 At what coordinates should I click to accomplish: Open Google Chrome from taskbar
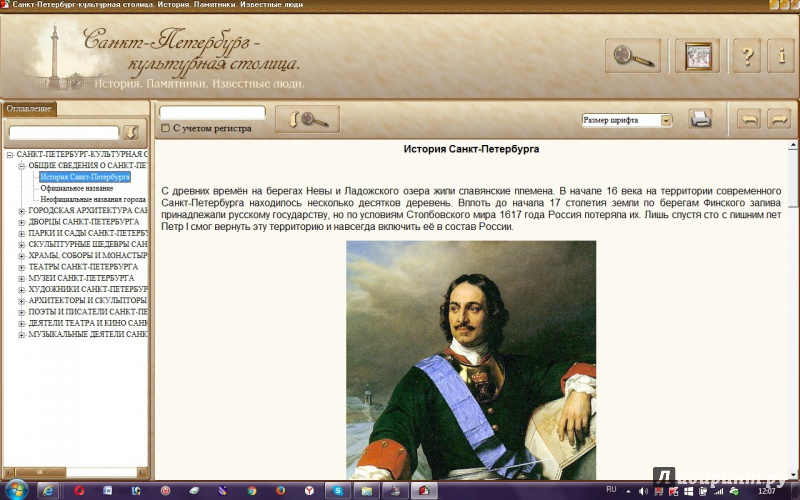tap(252, 490)
